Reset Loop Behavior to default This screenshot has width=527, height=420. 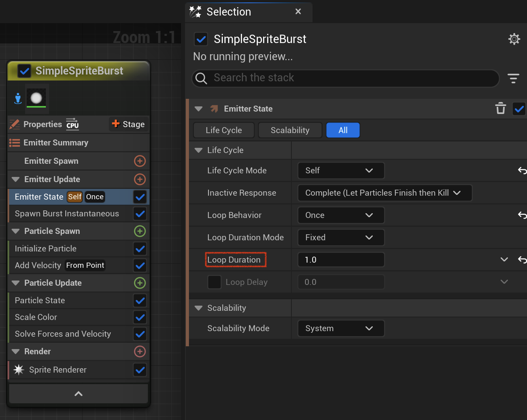tap(522, 215)
